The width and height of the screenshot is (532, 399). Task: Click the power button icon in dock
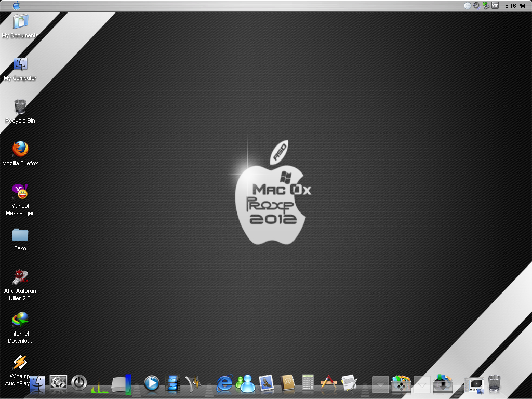click(x=79, y=383)
